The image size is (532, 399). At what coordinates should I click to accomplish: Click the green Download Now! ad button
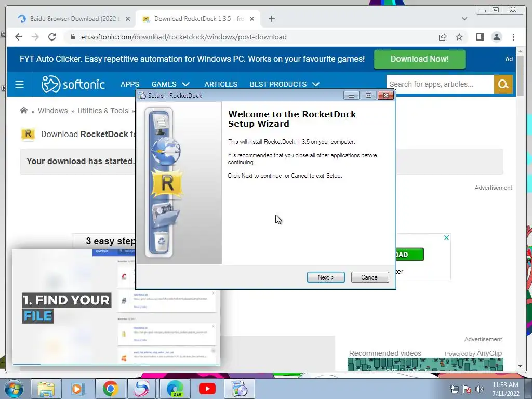pos(419,59)
